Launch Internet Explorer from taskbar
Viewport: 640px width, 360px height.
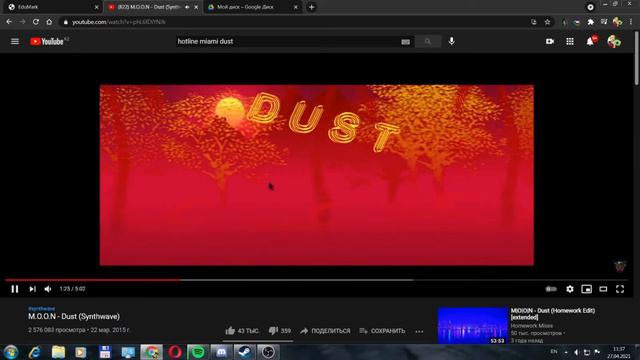click(35, 352)
